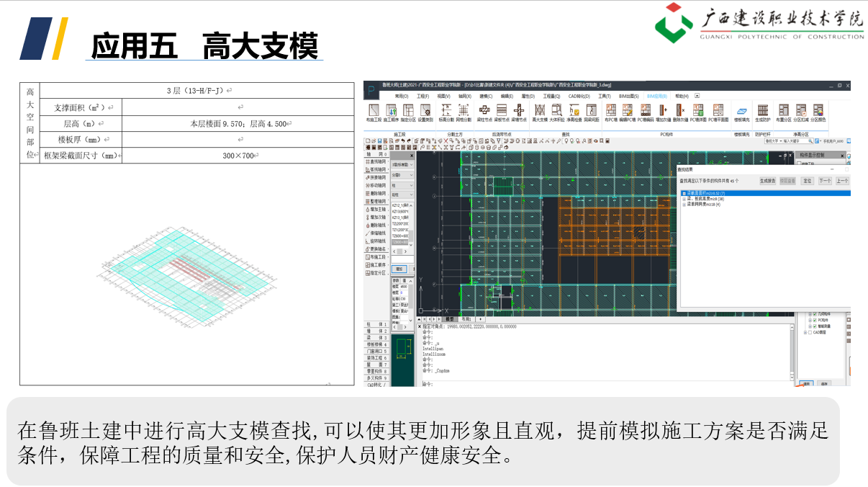Image resolution: width=868 pixels, height=487 pixels.
Task: Toggle the PC构件 checkbox in display control
Action: pos(814,321)
